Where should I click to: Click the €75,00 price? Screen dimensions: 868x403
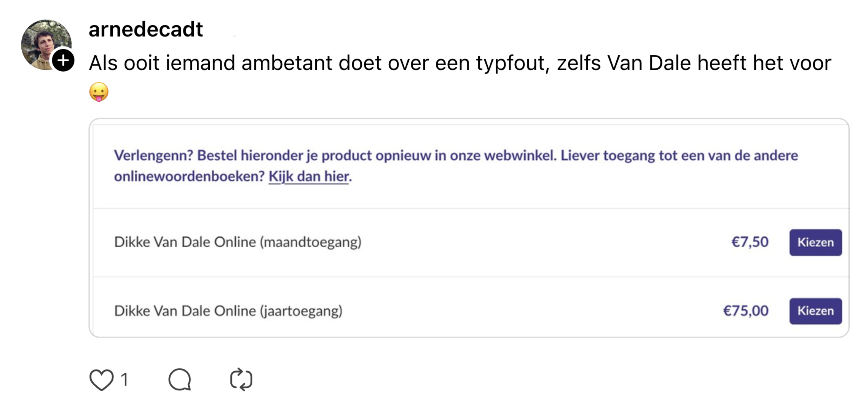click(745, 311)
